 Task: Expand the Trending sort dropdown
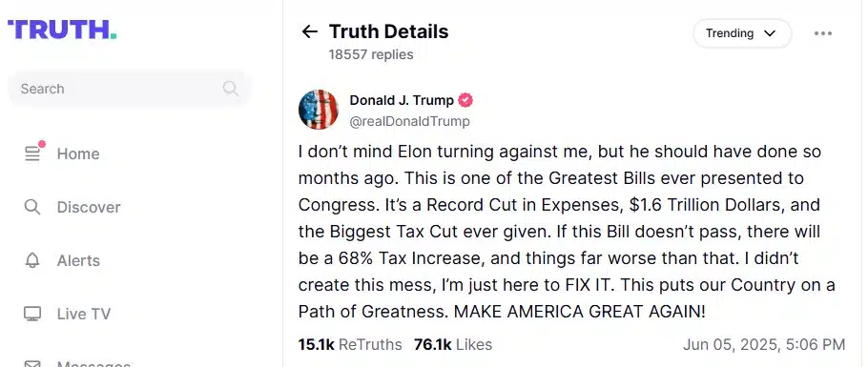[742, 33]
